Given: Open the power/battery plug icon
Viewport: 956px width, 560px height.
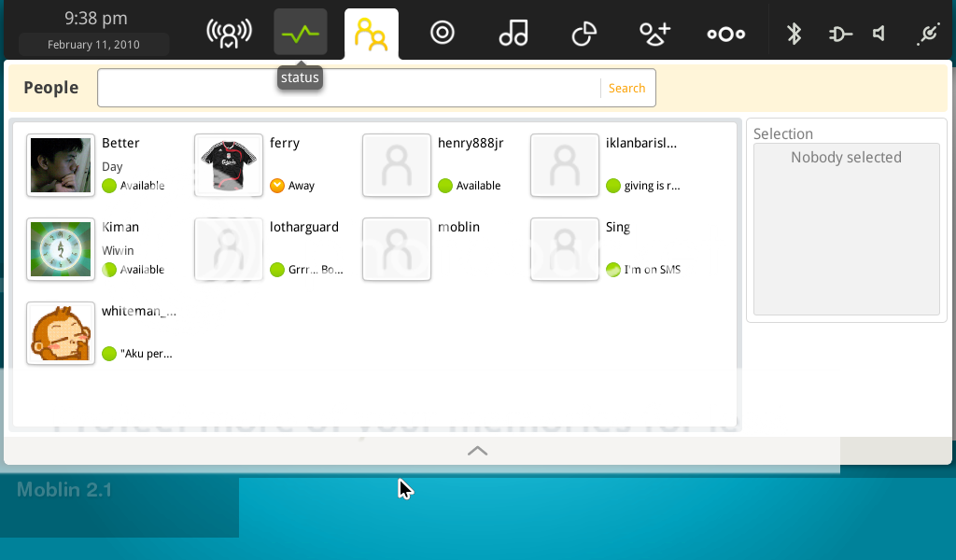Looking at the screenshot, I should 840,34.
